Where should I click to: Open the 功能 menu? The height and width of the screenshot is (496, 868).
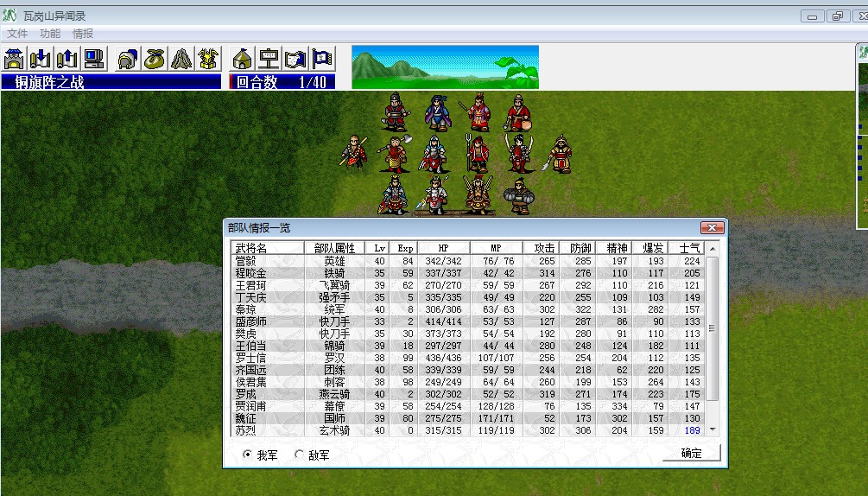[x=50, y=34]
